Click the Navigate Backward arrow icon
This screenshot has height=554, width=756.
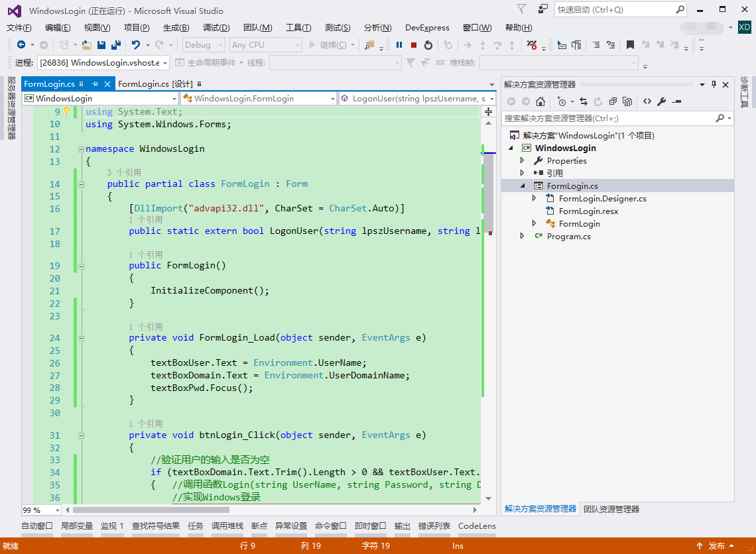point(21,45)
